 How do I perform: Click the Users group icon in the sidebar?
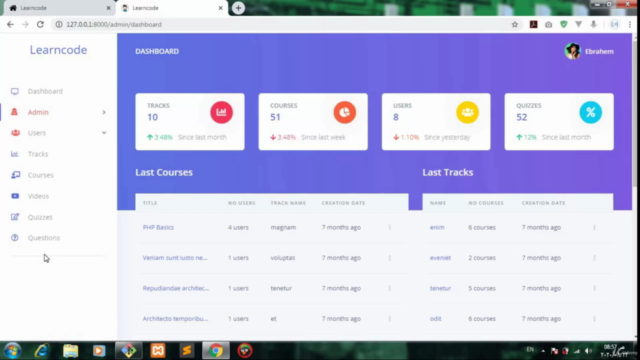[x=15, y=133]
